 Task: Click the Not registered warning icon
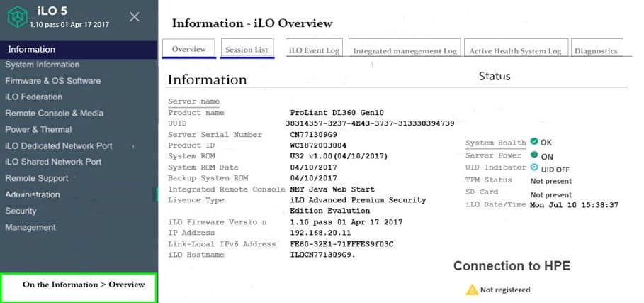471,290
